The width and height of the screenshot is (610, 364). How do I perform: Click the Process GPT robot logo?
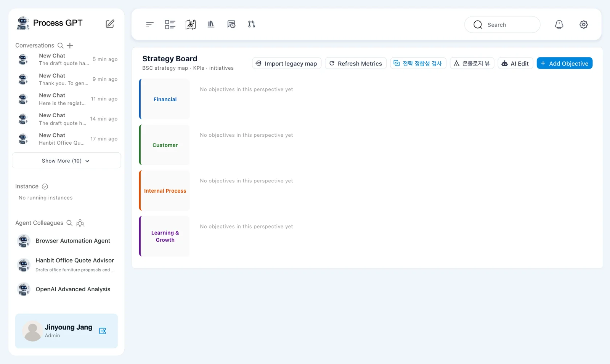pyautogui.click(x=23, y=23)
